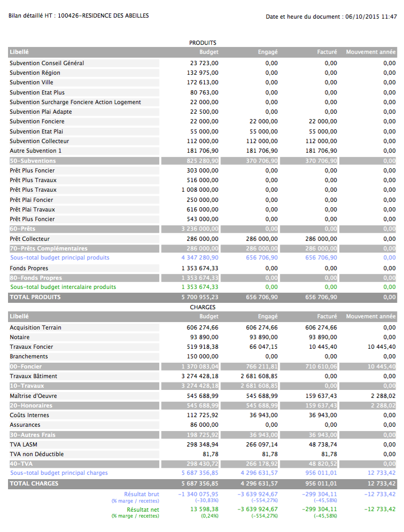This screenshot has width=404, height=532.
Task: Click the 'Subvention Ville' row label
Action: tap(32, 82)
